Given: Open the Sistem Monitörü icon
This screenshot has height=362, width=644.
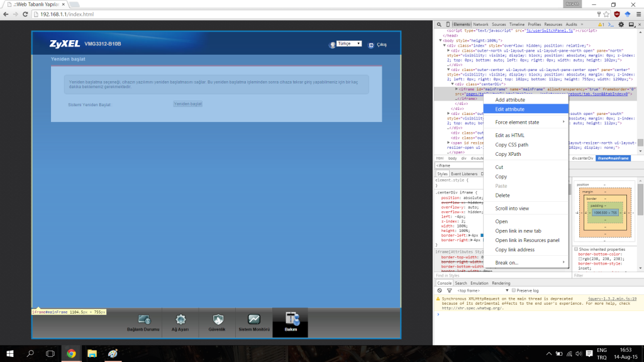Looking at the screenshot, I should (253, 322).
